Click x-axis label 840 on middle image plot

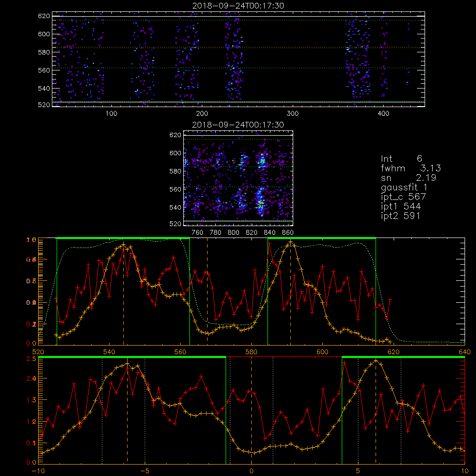(269, 233)
